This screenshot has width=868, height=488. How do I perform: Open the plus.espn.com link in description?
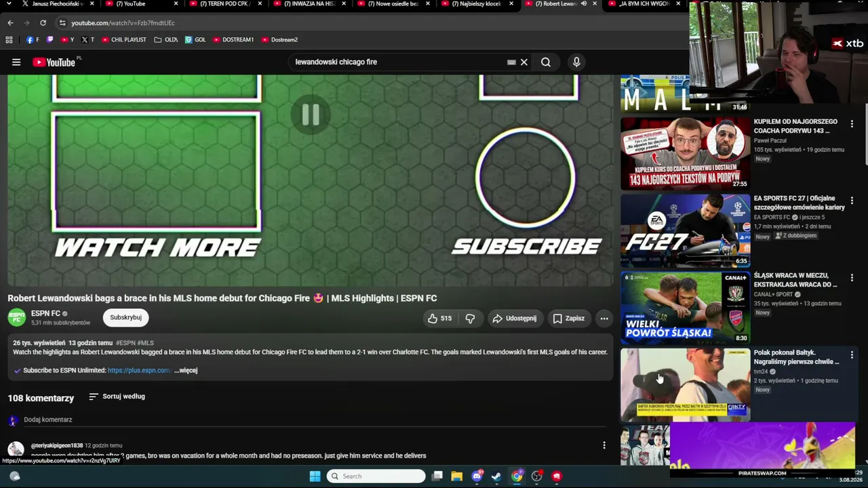click(139, 371)
